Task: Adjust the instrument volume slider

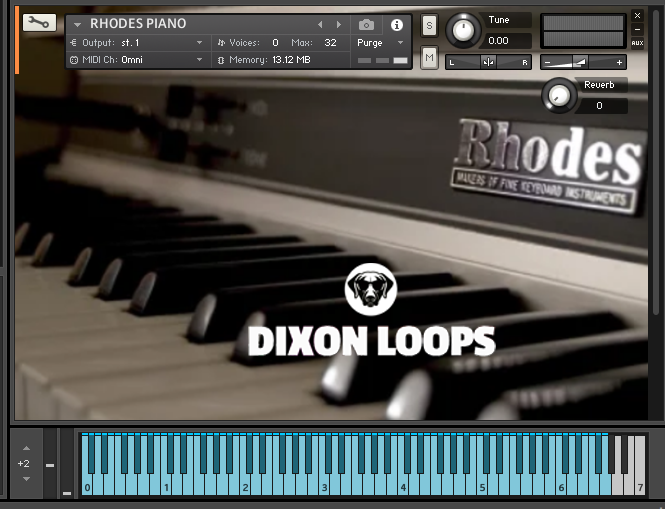Action: [583, 62]
